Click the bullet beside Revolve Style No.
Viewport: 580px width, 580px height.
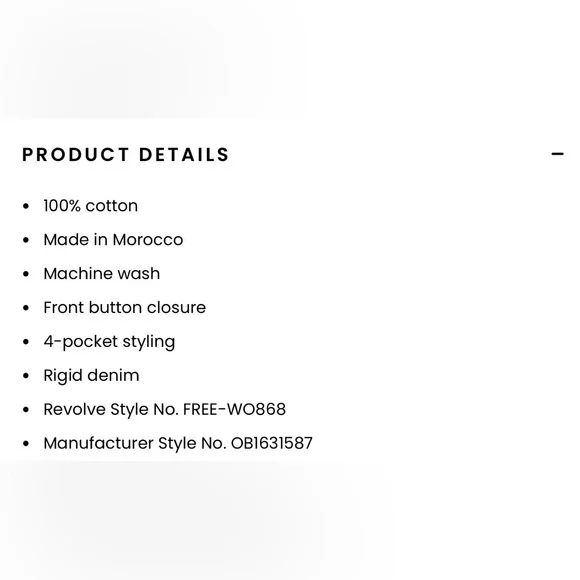click(26, 410)
